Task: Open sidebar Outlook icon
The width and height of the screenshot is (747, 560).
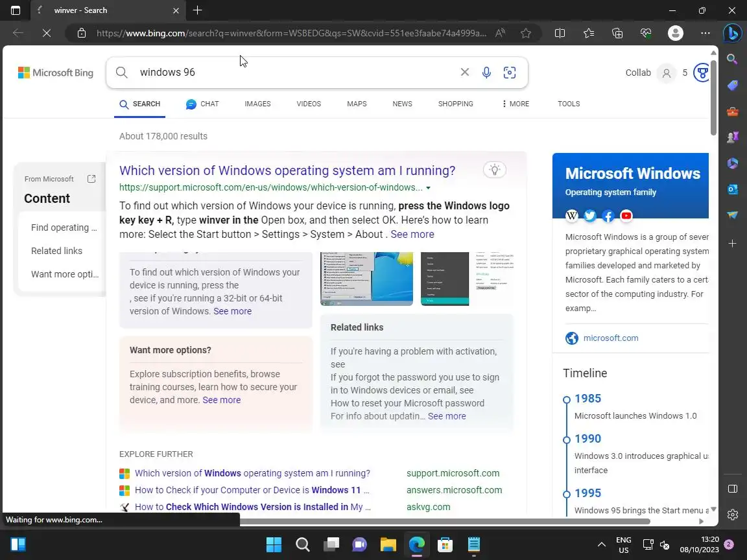Action: pyautogui.click(x=732, y=189)
